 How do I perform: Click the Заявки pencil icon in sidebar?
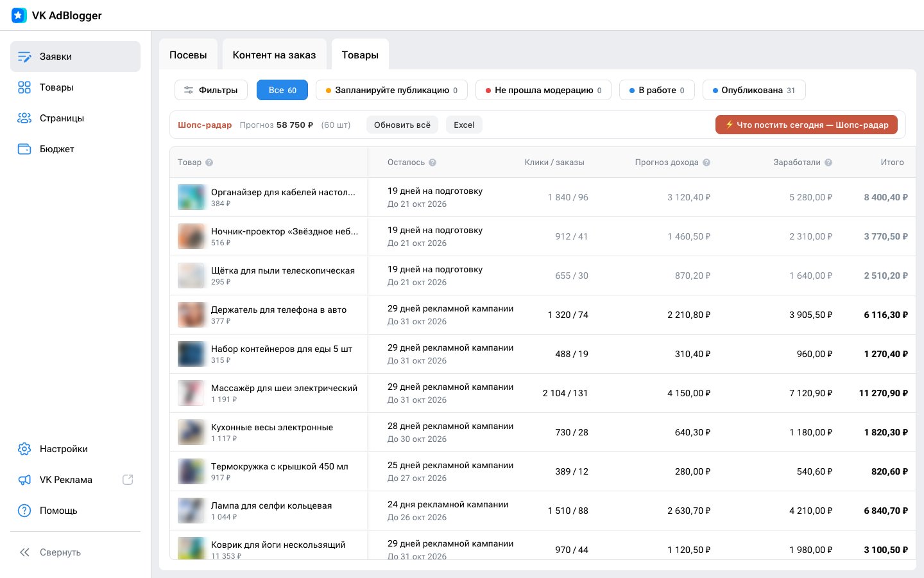click(24, 57)
